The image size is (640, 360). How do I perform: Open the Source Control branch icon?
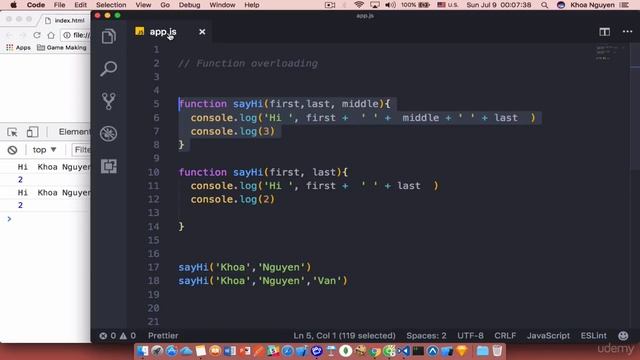(109, 101)
